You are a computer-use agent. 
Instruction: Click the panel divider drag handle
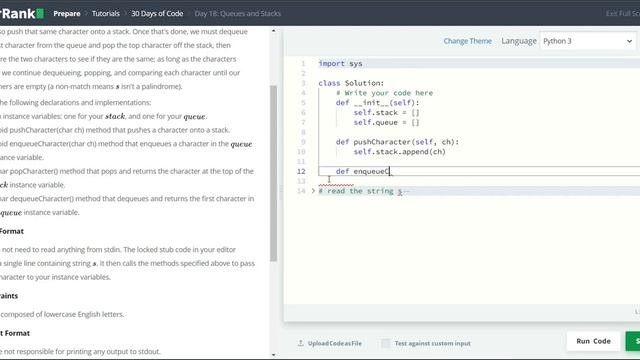[280, 192]
